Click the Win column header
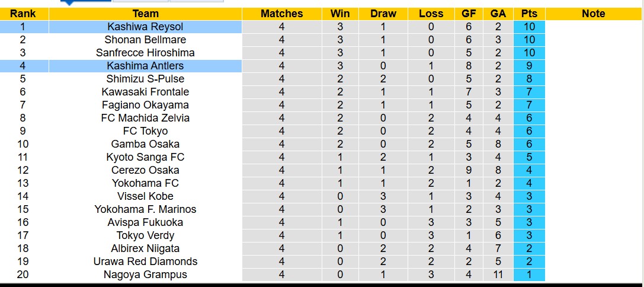 pyautogui.click(x=340, y=14)
